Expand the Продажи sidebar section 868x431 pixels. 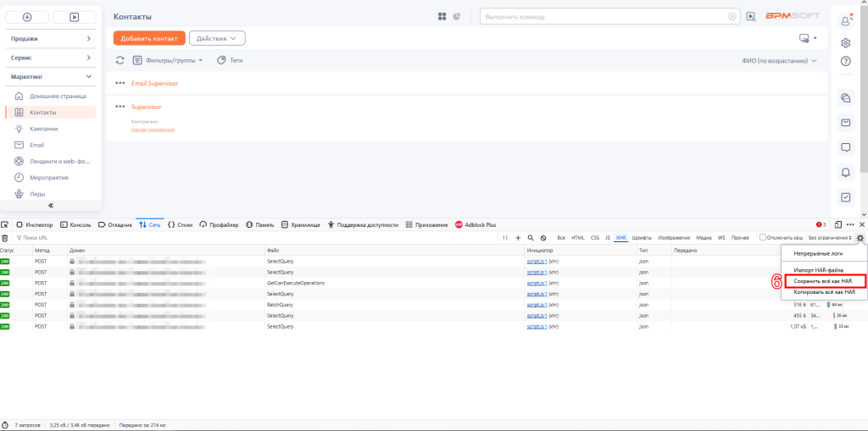[51, 39]
